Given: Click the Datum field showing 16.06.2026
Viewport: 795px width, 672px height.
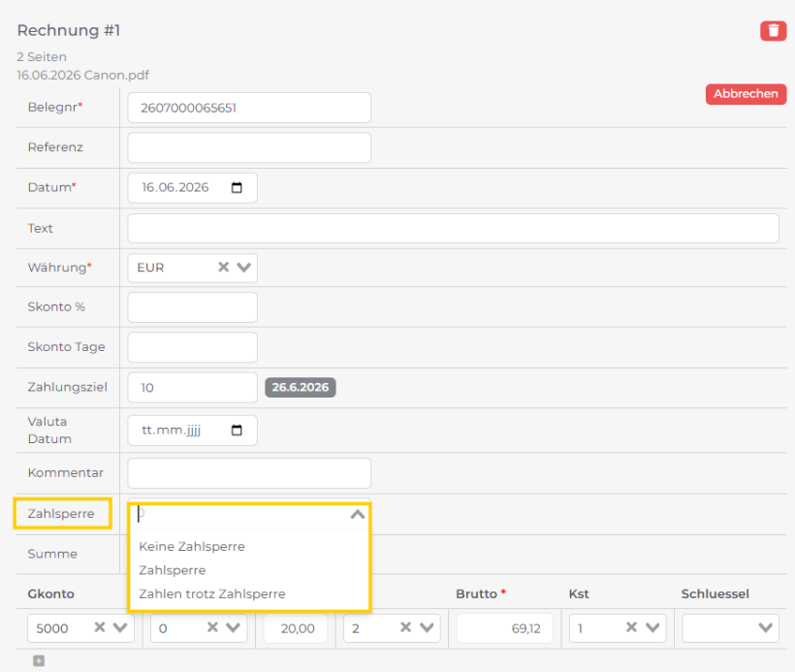Looking at the screenshot, I should (192, 188).
